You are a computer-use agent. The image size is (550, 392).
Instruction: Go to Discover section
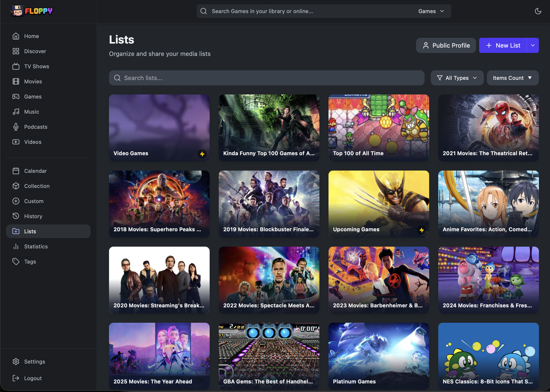[x=48, y=51]
